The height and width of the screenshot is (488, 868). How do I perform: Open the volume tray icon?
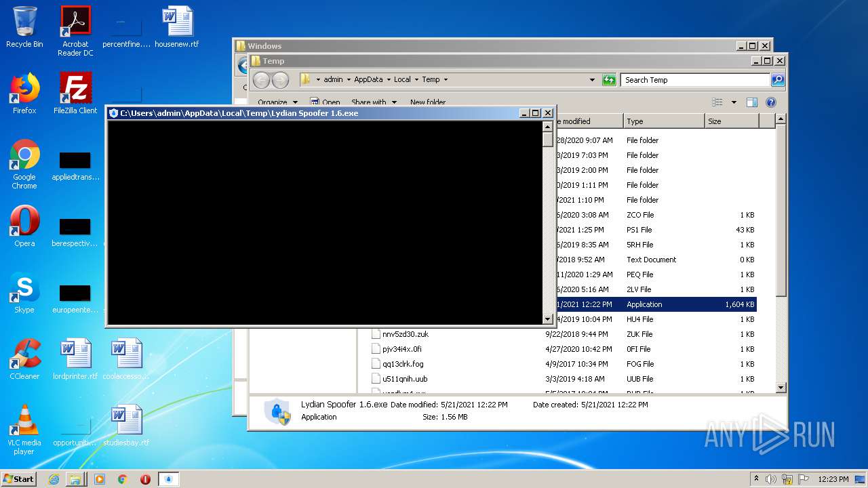click(771, 479)
